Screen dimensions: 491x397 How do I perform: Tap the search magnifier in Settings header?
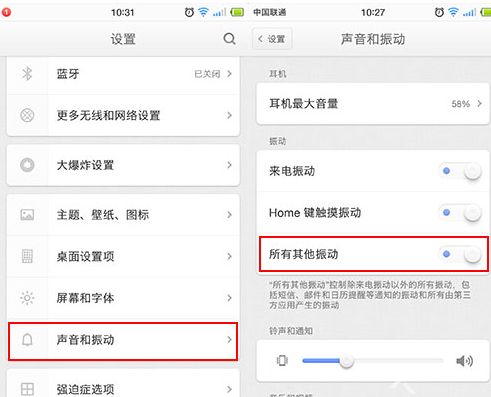coord(229,39)
